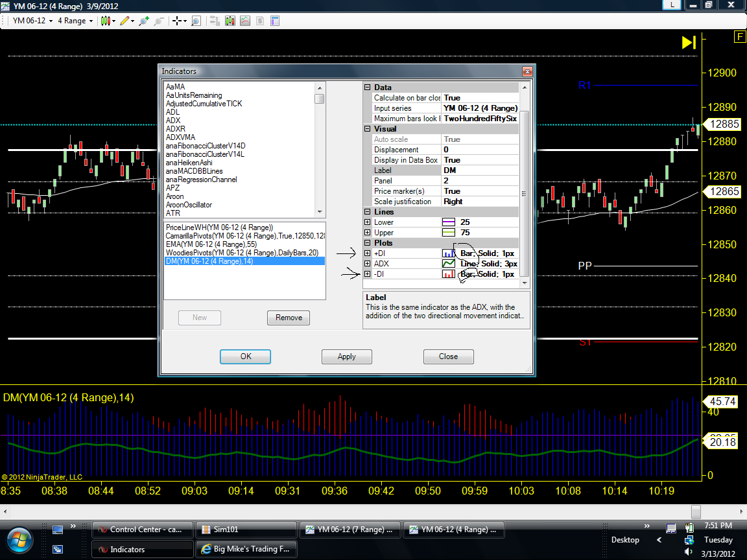Select the pencil drawing tools icon
Screen dimensions: 747x560
click(124, 21)
